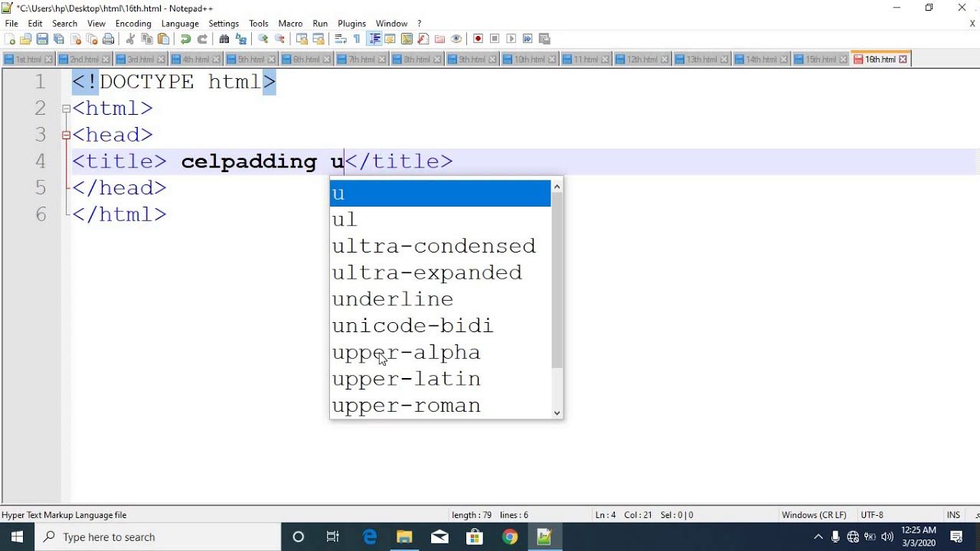Pick 'upper-latin' autocomplete entry

tap(440, 379)
